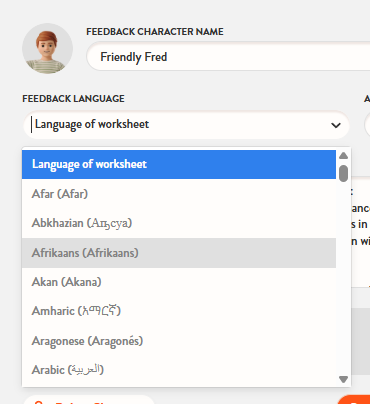The image size is (370, 404).
Task: Select 'Language of worksheet' option in list
Action: click(x=179, y=164)
